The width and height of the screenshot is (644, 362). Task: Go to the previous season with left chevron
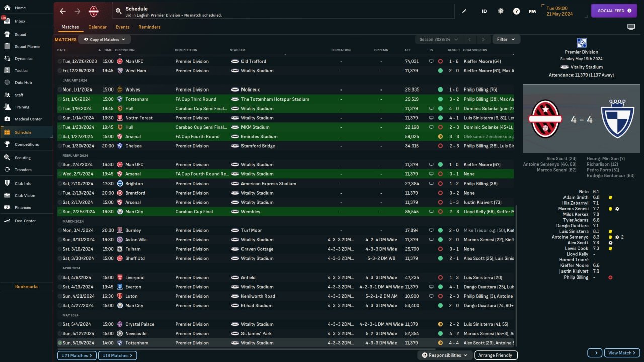tap(469, 39)
